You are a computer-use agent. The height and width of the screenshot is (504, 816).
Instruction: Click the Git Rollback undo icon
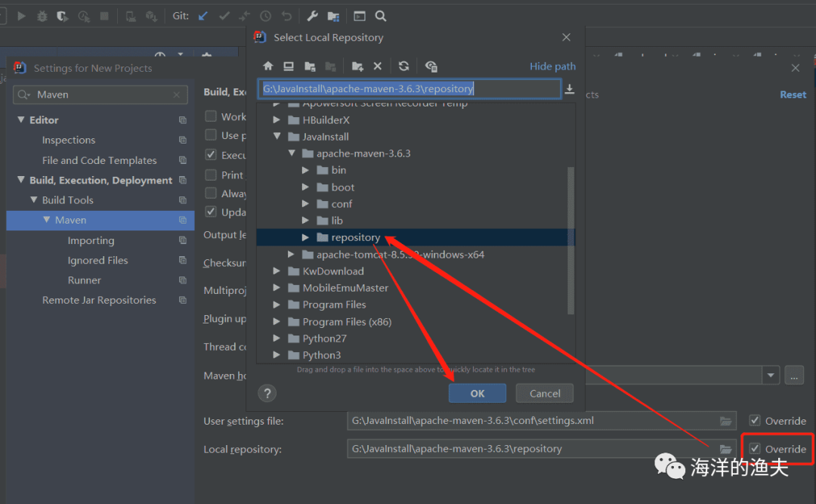click(x=287, y=16)
